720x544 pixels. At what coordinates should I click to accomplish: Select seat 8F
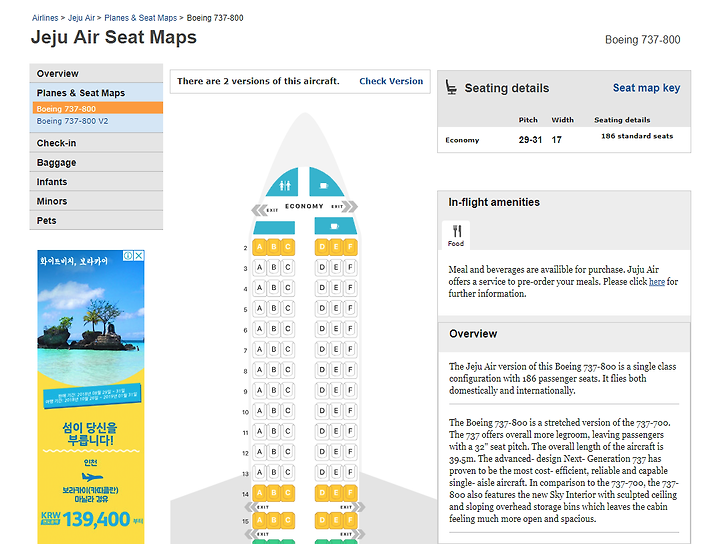coord(350,370)
